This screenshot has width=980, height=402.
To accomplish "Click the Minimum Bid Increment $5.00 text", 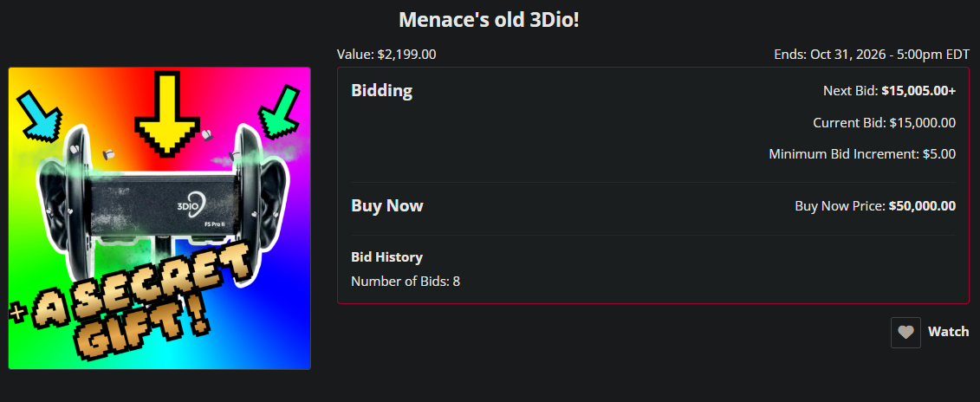I will pyautogui.click(x=862, y=154).
